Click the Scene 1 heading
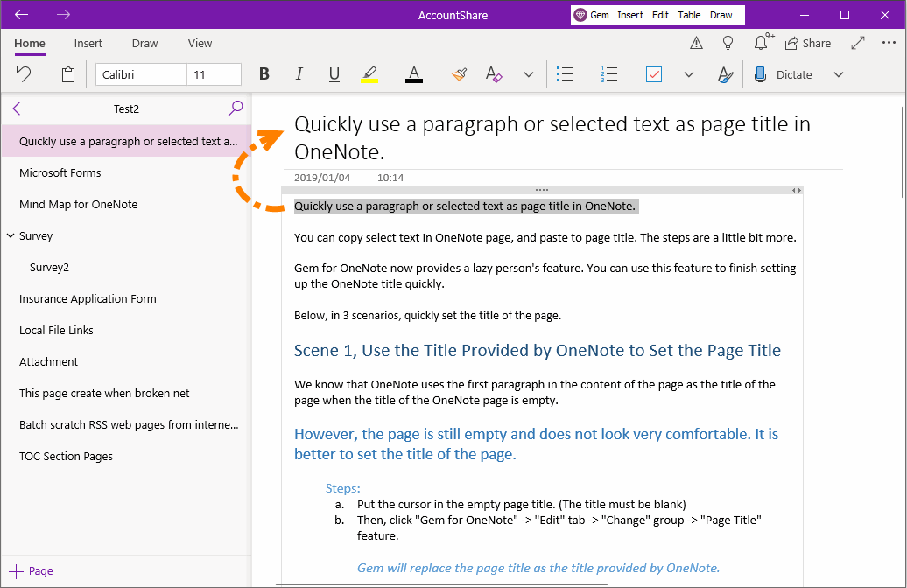 point(538,350)
